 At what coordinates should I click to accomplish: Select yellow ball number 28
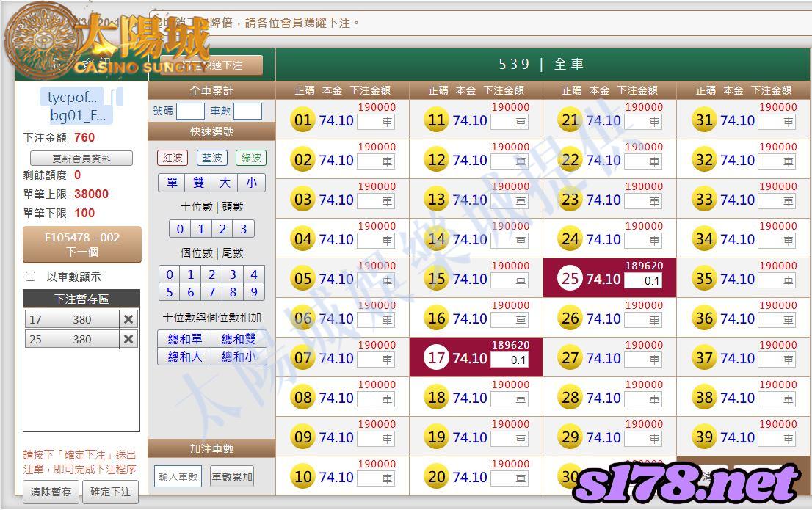(x=570, y=397)
